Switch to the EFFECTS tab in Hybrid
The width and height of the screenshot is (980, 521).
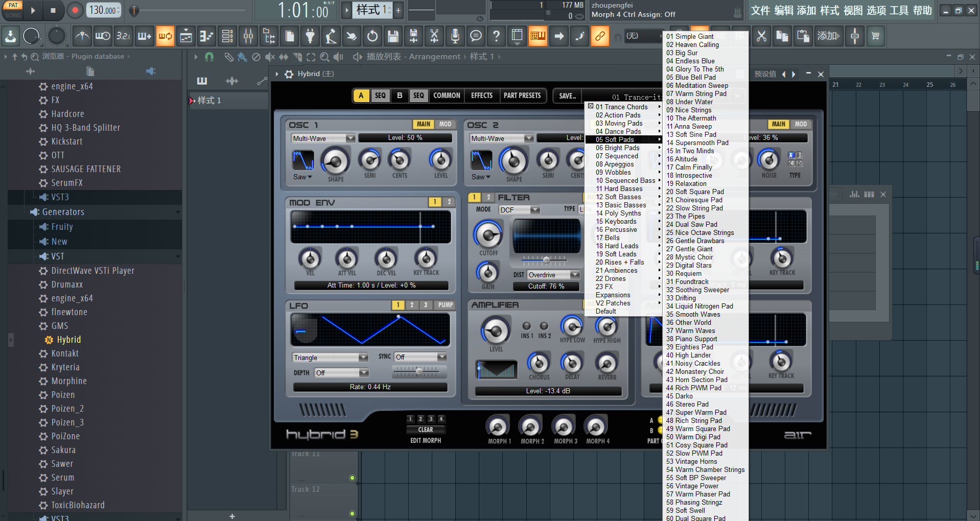pos(482,96)
